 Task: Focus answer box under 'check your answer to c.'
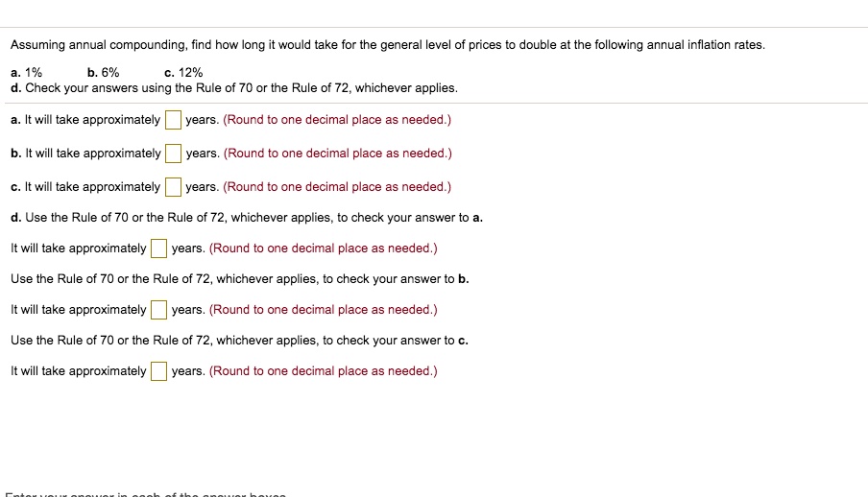[x=158, y=371]
